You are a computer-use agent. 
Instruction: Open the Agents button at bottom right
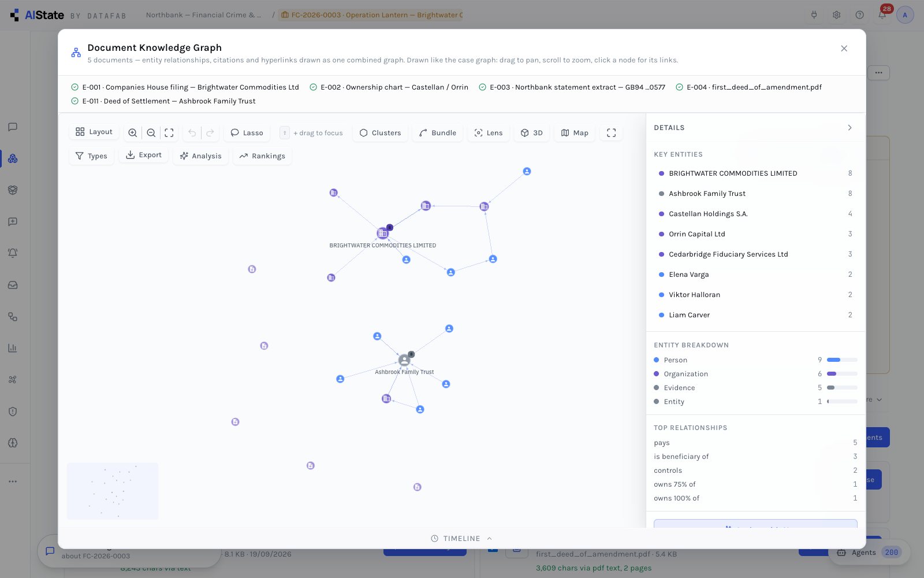coord(870,553)
